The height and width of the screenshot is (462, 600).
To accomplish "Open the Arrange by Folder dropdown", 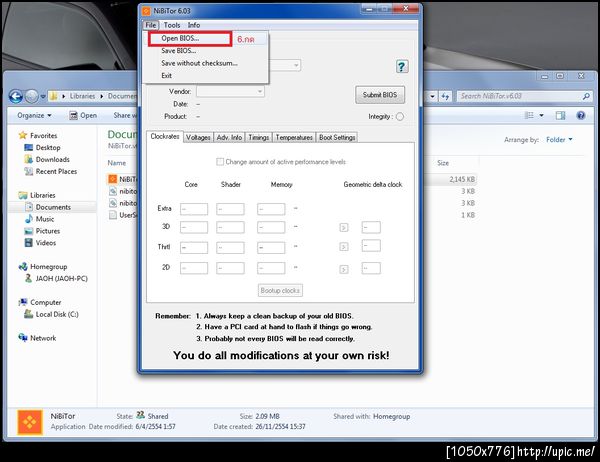I will pyautogui.click(x=559, y=140).
